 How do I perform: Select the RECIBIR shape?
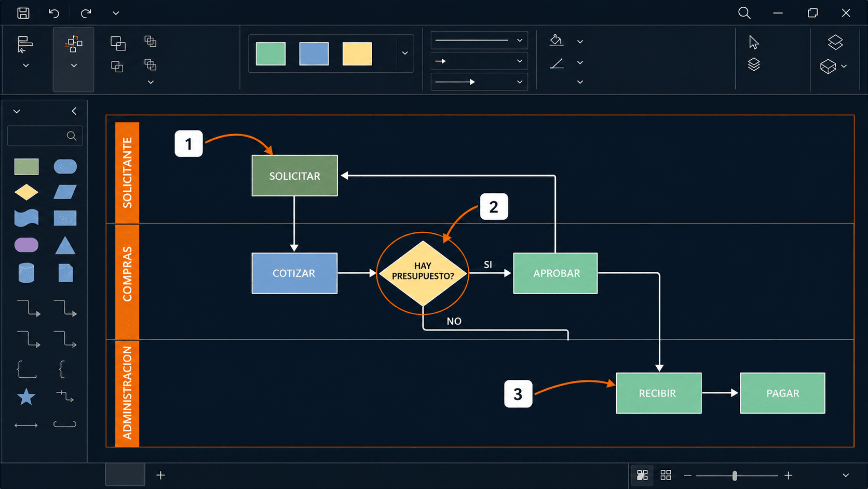[659, 393]
